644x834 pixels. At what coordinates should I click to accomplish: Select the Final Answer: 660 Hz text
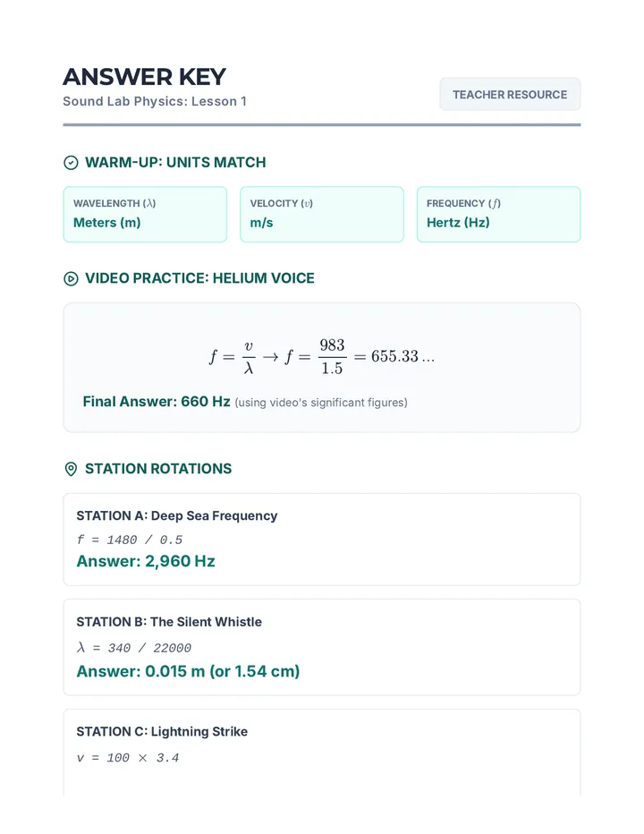tap(157, 402)
